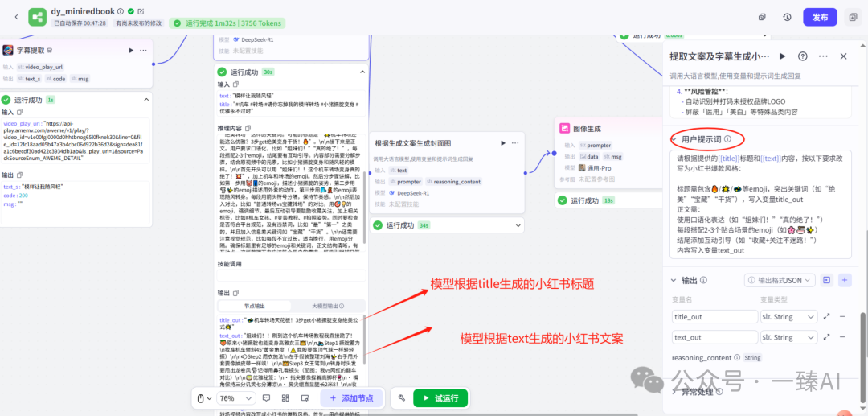The width and height of the screenshot is (868, 416).
Task: Click the comment bubble toolbar icon
Action: [x=266, y=398]
